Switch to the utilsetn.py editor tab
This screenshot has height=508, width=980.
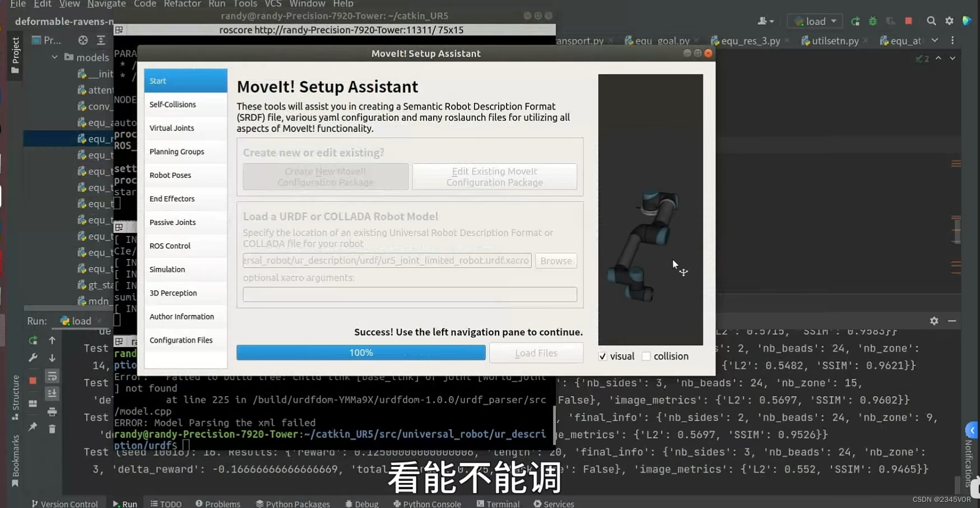834,40
